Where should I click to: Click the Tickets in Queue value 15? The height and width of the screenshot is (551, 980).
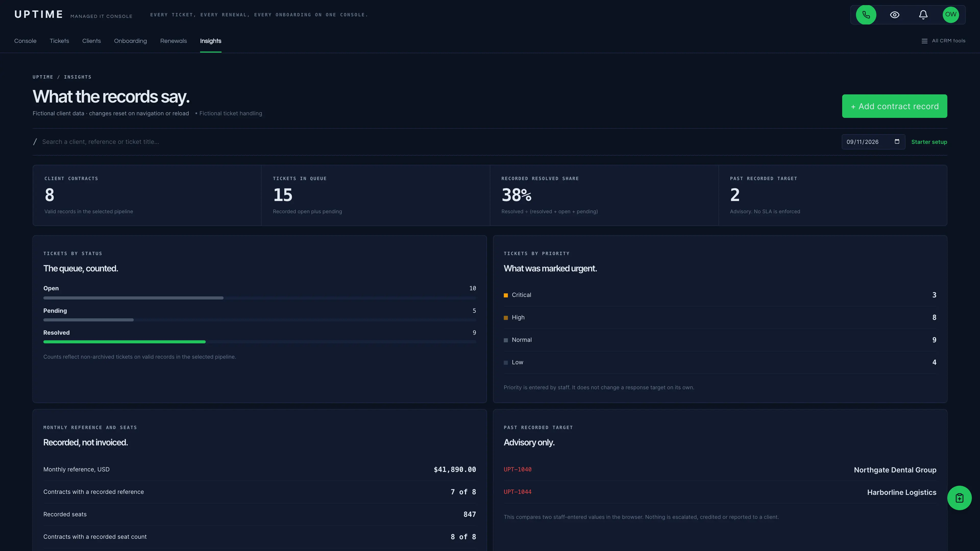[283, 195]
